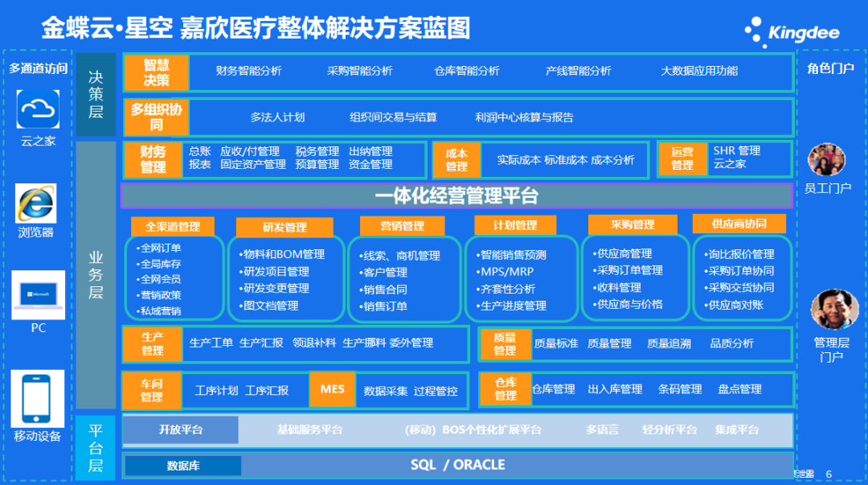The height and width of the screenshot is (485, 868).
Task: Click the 员工门户 avatar icon
Action: 826,161
